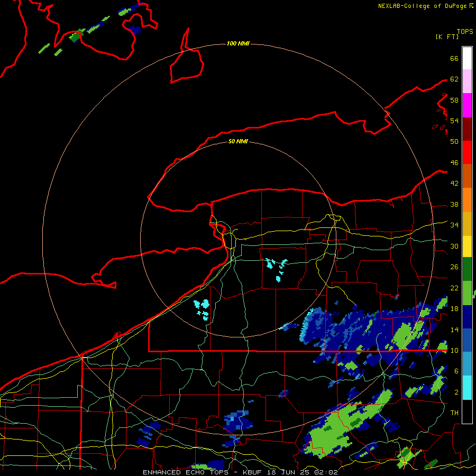The image size is (476, 476).
Task: Click the dark orange legend color band
Action: coord(467,176)
